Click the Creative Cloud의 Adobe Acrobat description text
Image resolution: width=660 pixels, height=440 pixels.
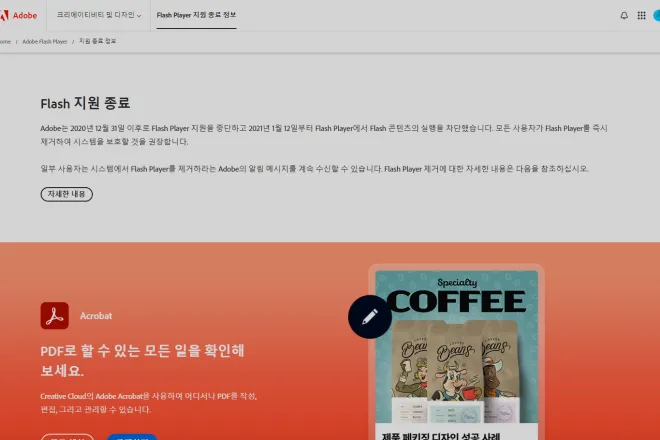149,403
